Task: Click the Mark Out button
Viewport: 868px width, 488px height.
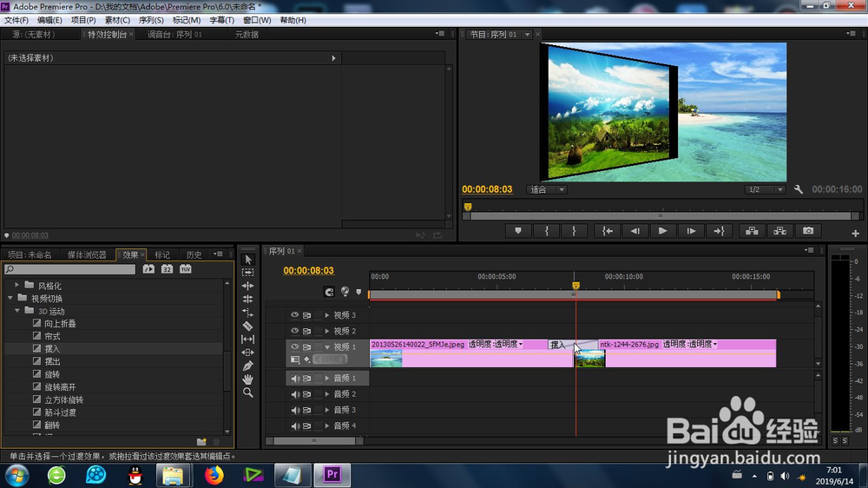Action: [574, 231]
